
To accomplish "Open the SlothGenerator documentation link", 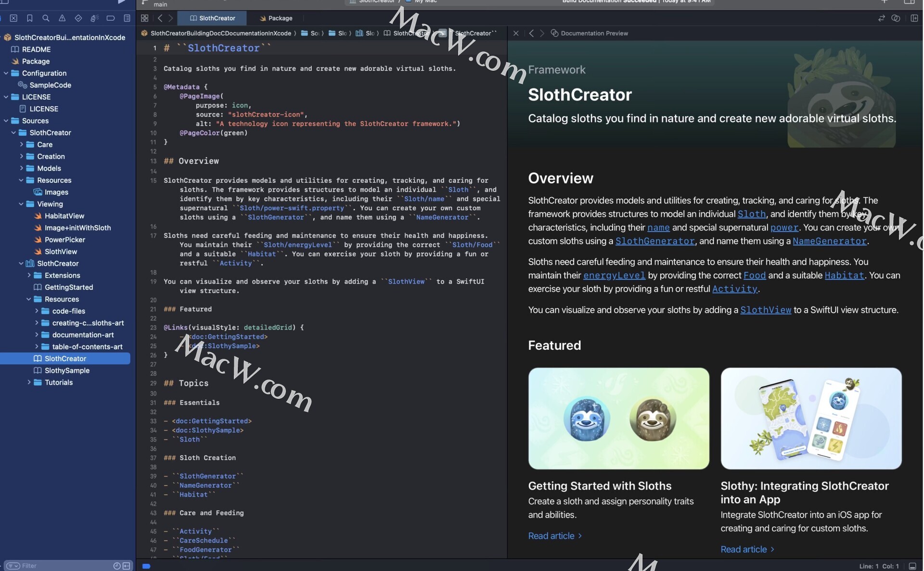I will [x=654, y=241].
